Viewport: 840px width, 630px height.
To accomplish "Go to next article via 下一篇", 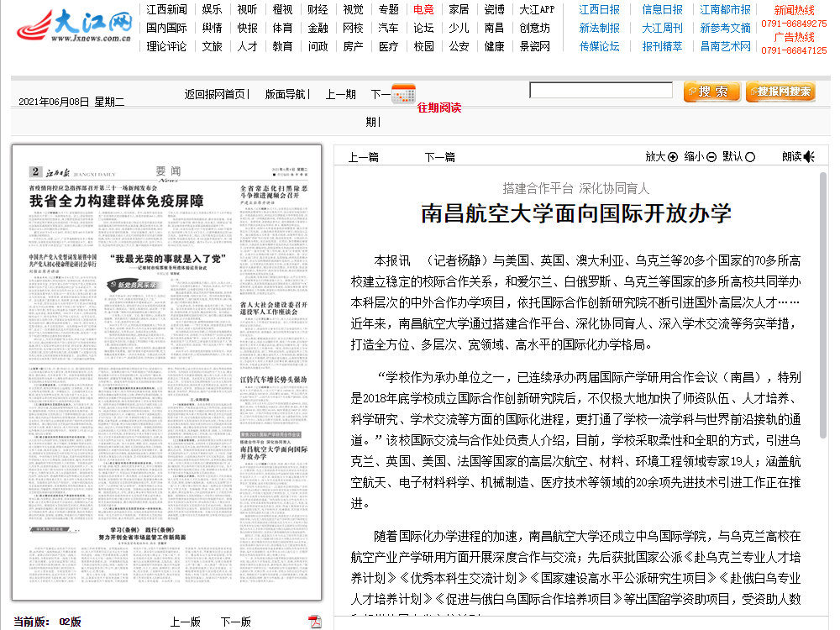I will [x=439, y=157].
